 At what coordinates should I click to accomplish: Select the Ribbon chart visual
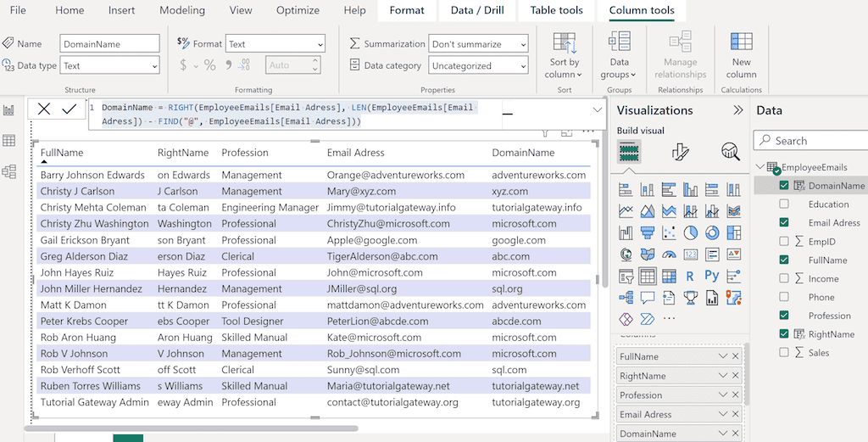pos(733,211)
